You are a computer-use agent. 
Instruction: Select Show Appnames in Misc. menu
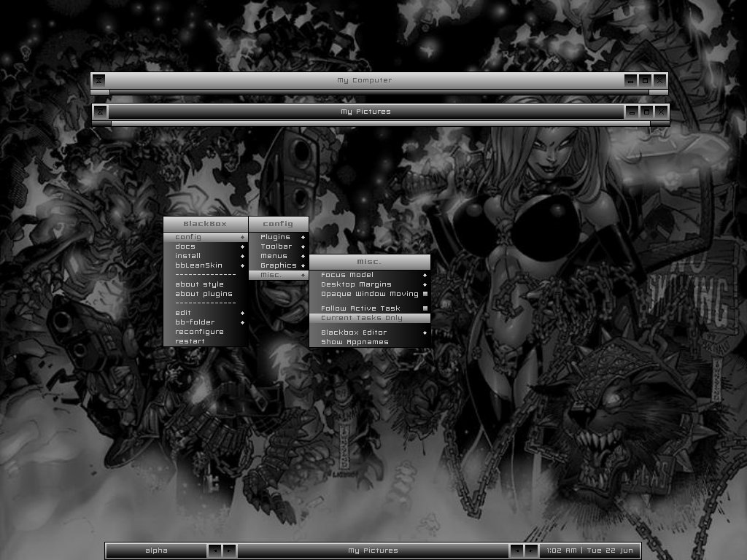pyautogui.click(x=370, y=342)
